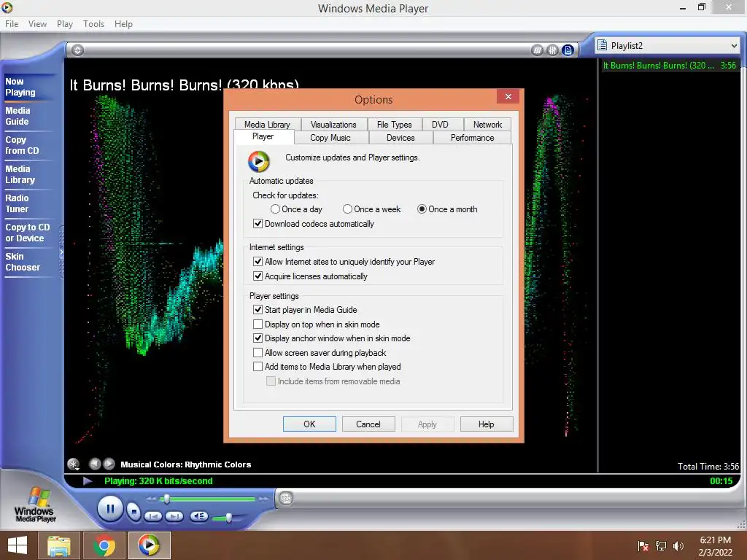This screenshot has width=747, height=560.
Task: Switch to File Types tab
Action: [395, 124]
